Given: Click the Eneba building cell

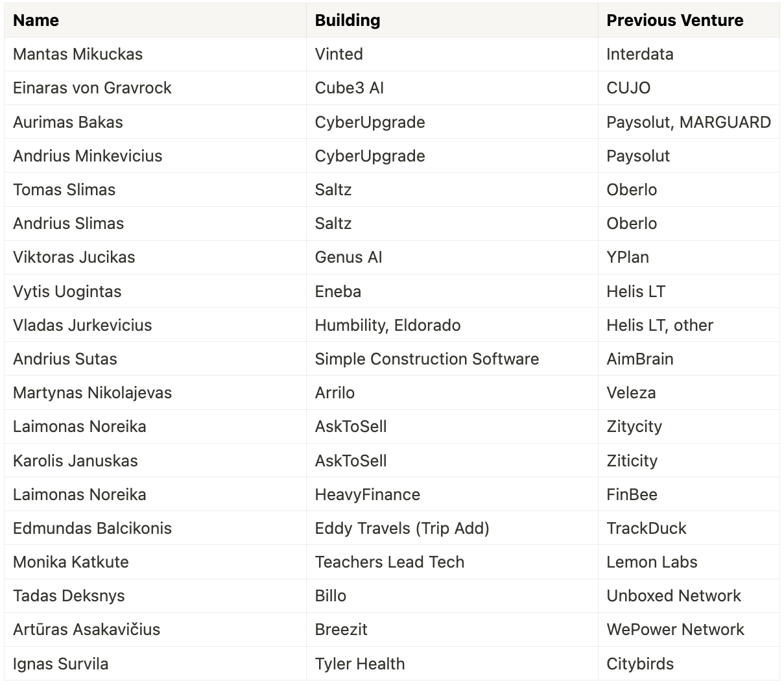Looking at the screenshot, I should (452, 291).
